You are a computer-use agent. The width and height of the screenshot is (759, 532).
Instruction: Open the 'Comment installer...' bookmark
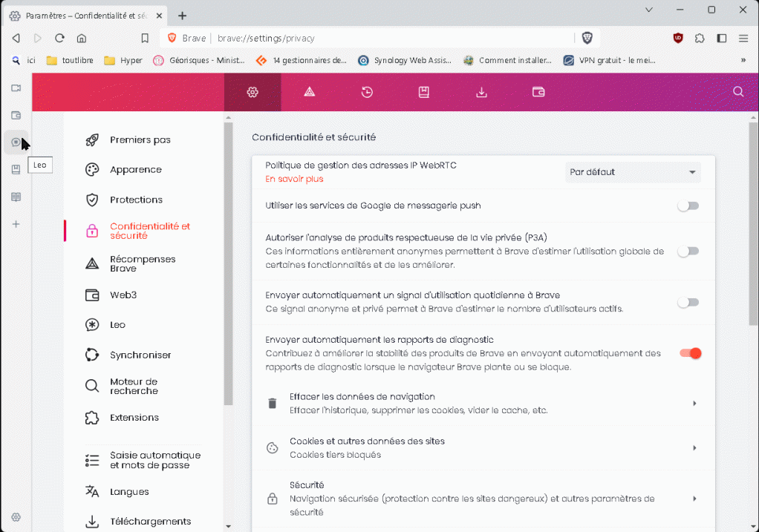pos(507,60)
